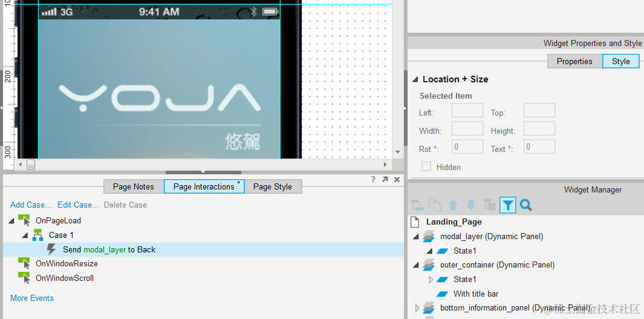This screenshot has width=644, height=319.
Task: Click the With title bar state icon
Action: pyautogui.click(x=443, y=294)
